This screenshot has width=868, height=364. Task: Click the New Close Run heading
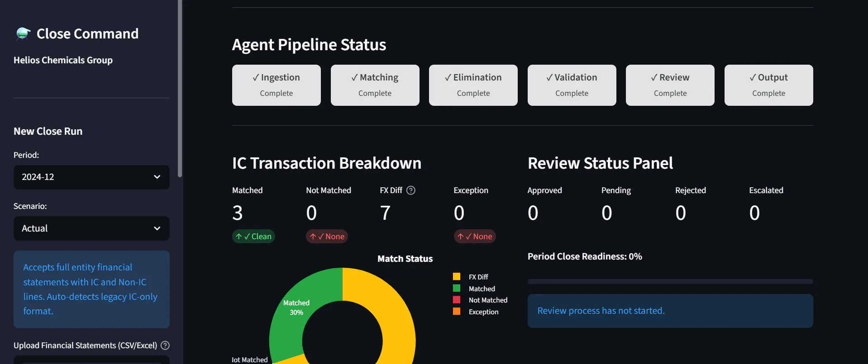[x=48, y=132]
